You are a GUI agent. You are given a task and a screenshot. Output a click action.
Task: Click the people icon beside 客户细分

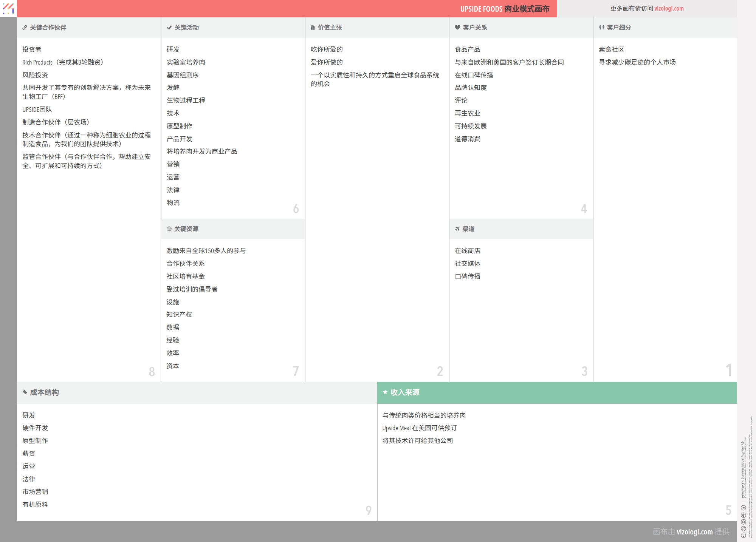tap(601, 28)
